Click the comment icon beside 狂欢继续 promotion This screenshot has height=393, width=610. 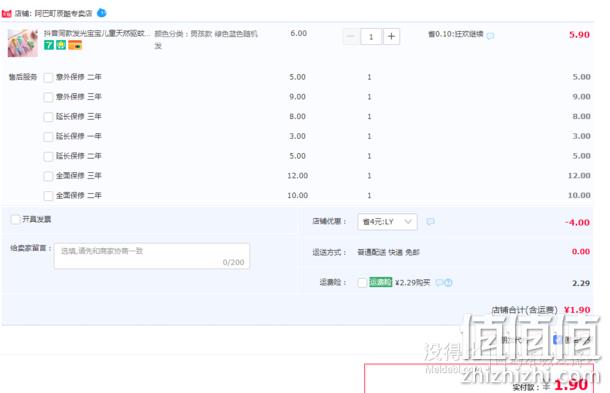pos(491,36)
